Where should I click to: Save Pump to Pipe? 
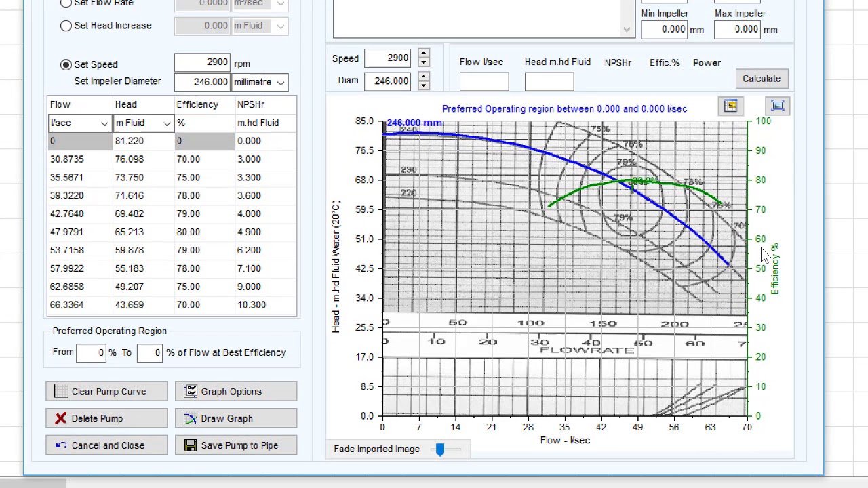click(x=236, y=445)
